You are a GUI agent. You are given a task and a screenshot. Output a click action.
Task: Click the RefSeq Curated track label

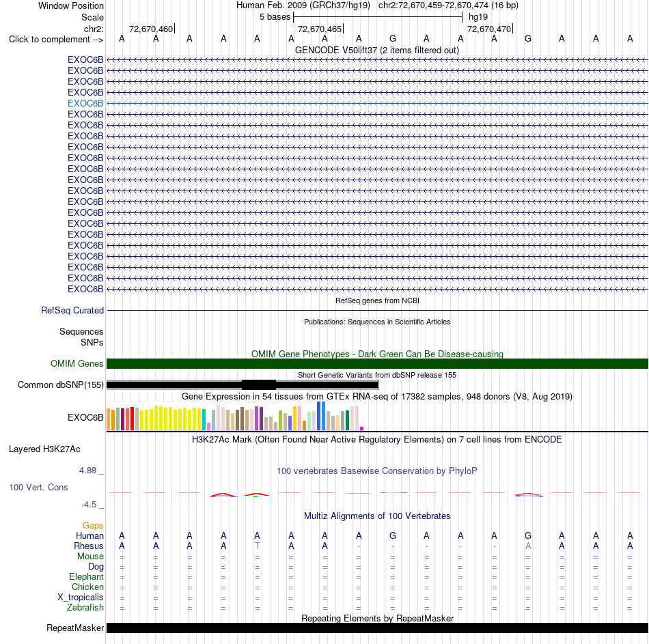point(72,311)
